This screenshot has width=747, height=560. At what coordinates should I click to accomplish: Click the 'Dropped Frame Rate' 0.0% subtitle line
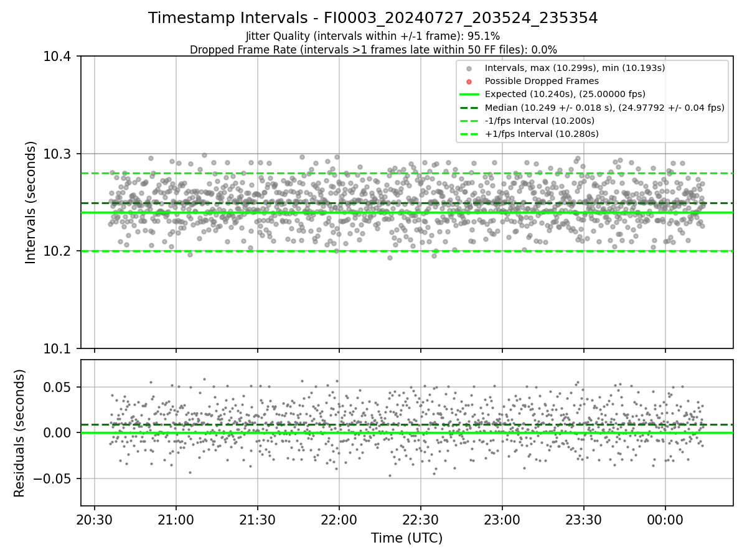click(373, 50)
